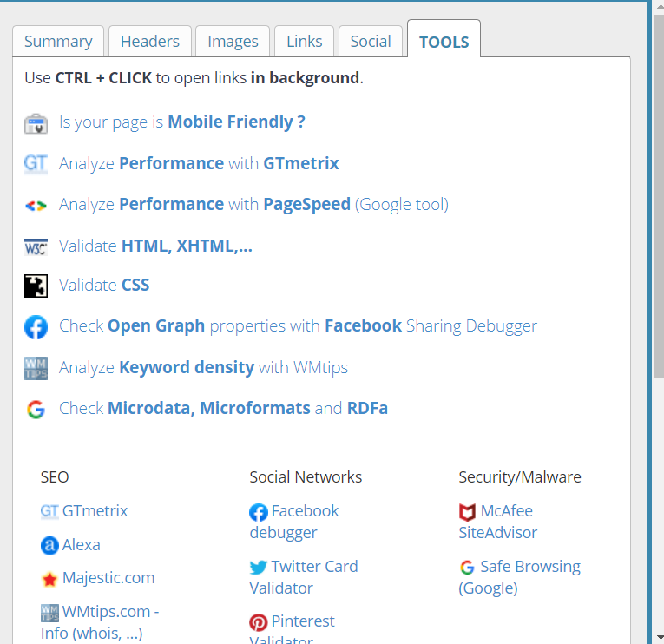Open Analyze Performance with GTmetrix link
The width and height of the screenshot is (664, 644).
199,163
